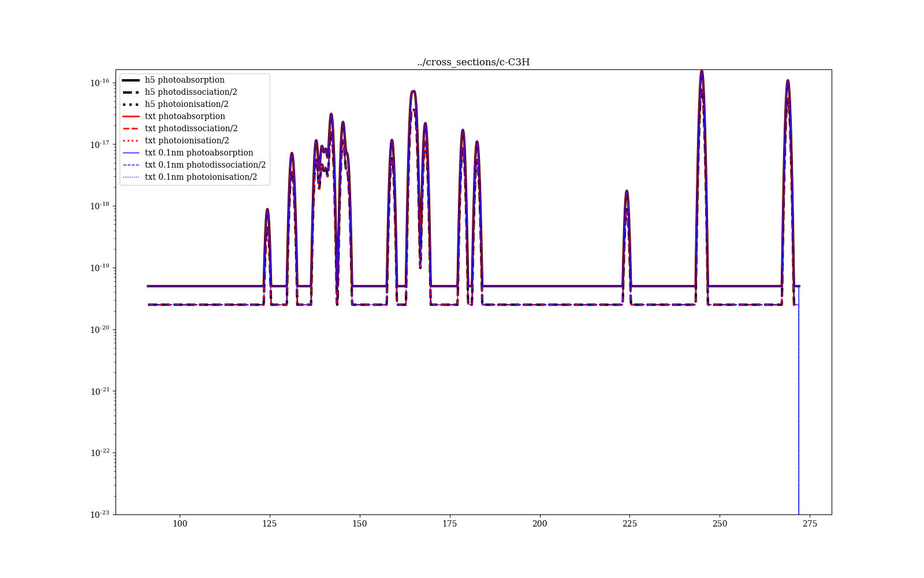924x578 pixels.
Task: Select legend entry h5 photoabsorption
Action: 173,80
